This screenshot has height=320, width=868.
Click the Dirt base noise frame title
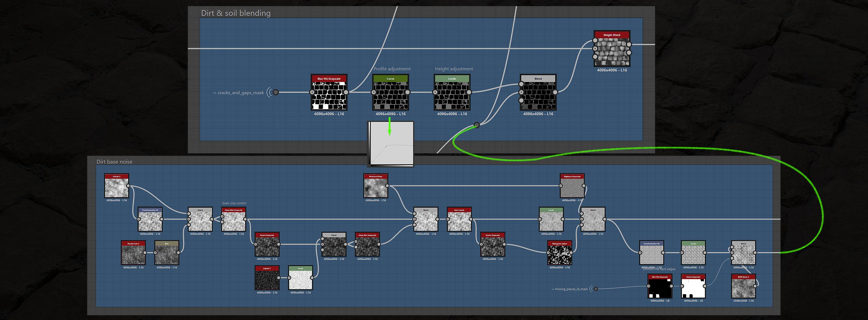pyautogui.click(x=114, y=162)
